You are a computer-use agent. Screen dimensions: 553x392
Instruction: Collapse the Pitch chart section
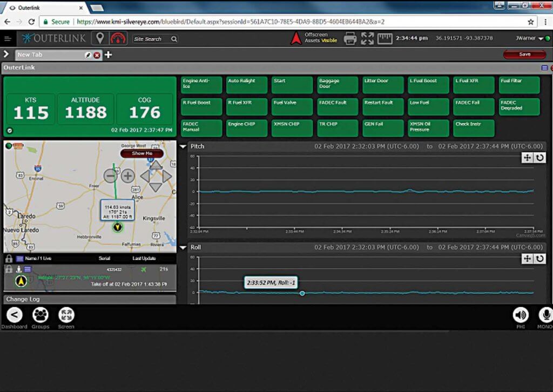point(183,146)
